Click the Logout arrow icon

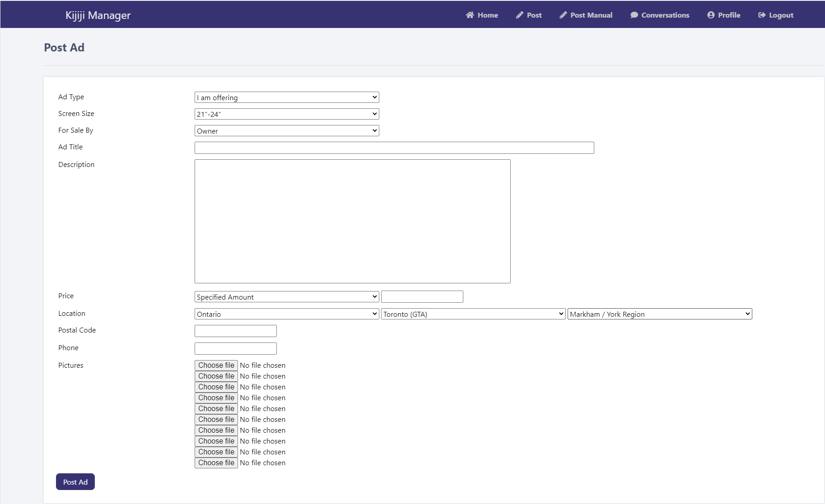coord(762,15)
